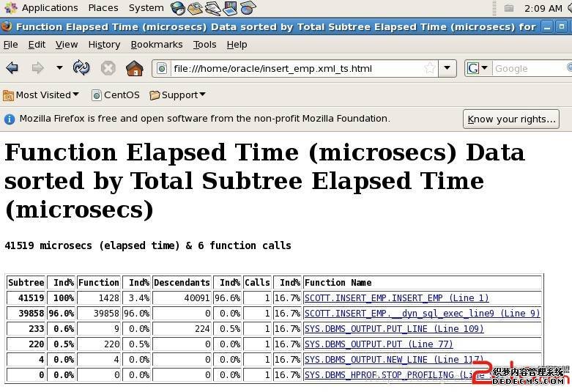Viewport: 572px width, 392px height.
Task: Click the CentOS bookmark in bookmarks toolbar
Action: 115,95
